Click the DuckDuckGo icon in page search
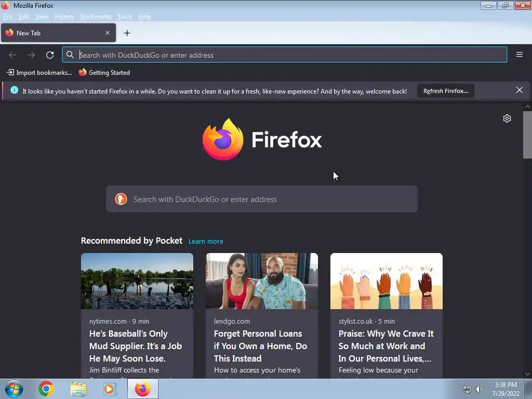Screen dimensions: 532x399 [x=121, y=199]
